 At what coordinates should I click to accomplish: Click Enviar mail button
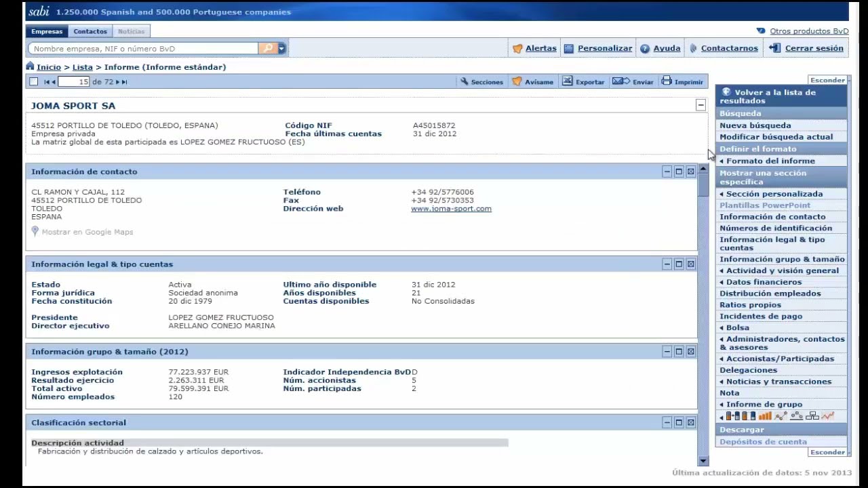coord(633,82)
